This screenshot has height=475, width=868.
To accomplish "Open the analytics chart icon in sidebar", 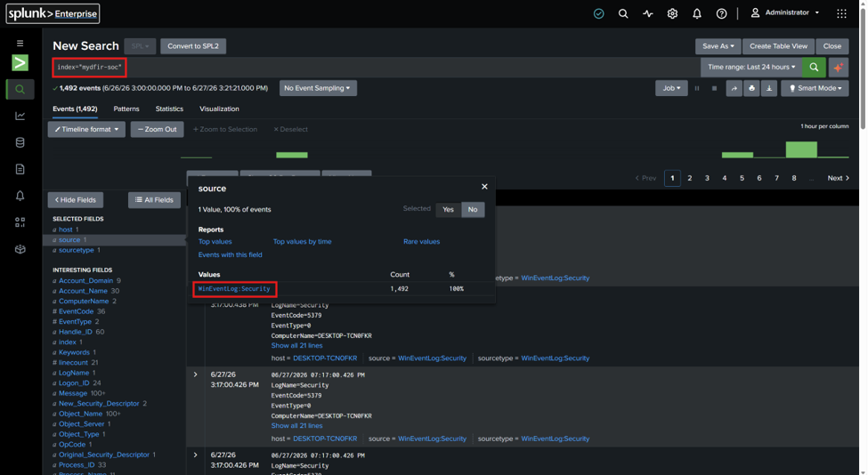I will tap(20, 116).
